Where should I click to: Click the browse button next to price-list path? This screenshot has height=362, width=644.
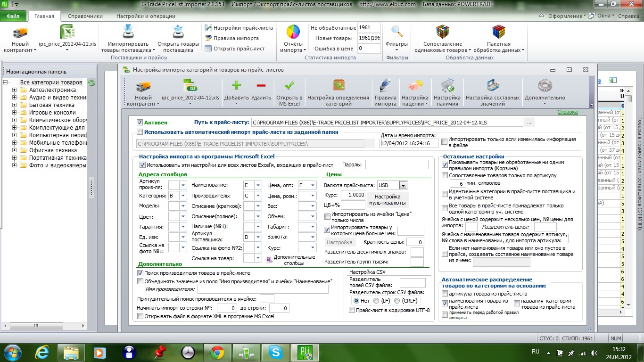530,123
